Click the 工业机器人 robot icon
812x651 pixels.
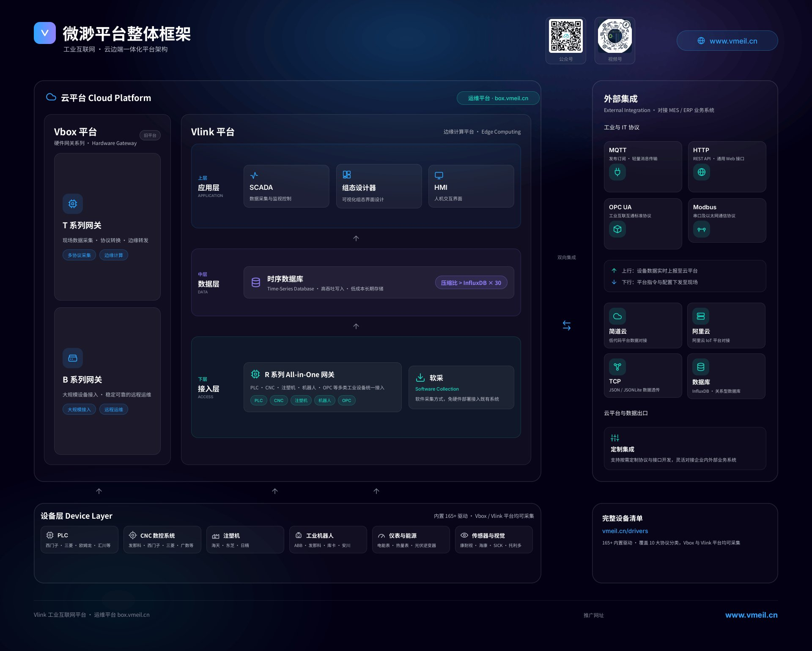point(299,535)
